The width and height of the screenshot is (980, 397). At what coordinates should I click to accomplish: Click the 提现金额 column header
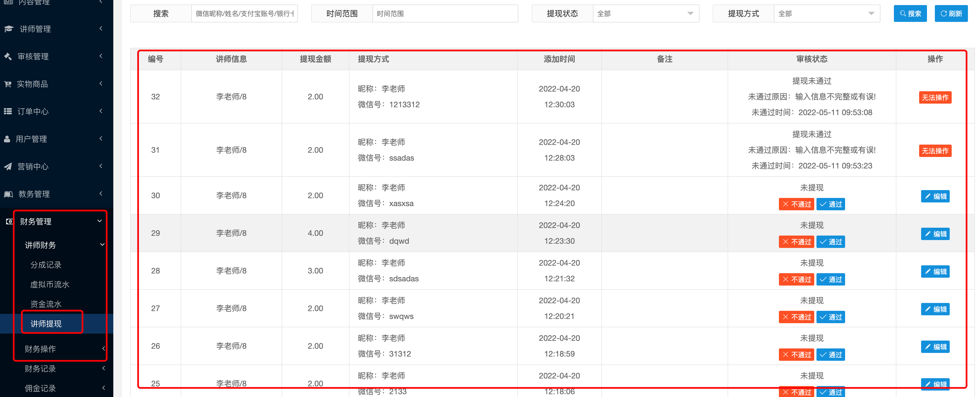click(x=315, y=59)
